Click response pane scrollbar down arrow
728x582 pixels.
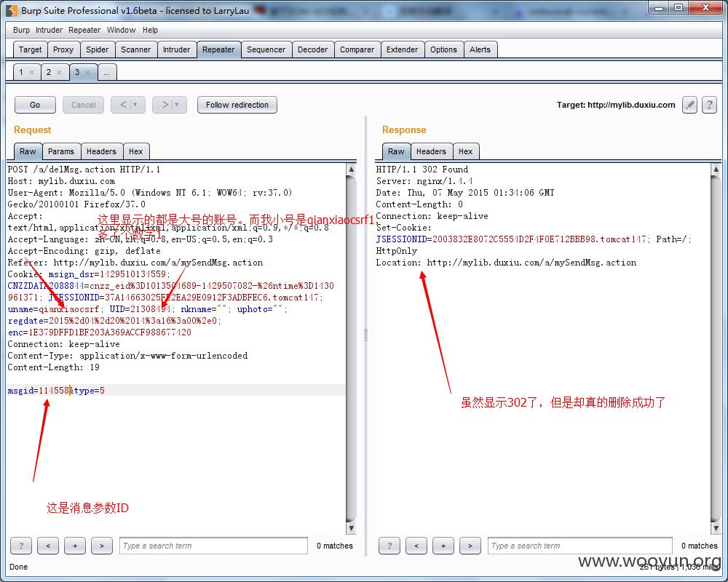pos(716,528)
